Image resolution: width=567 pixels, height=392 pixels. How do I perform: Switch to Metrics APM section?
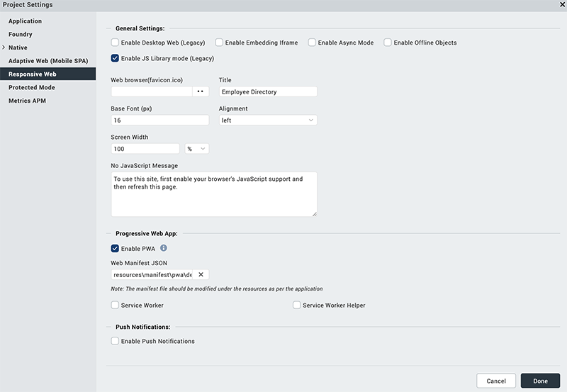pyautogui.click(x=28, y=101)
